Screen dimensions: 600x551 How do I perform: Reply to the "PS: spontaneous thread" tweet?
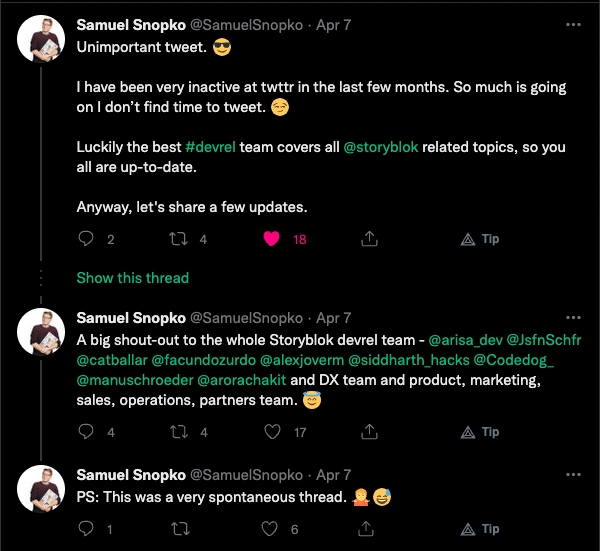pos(86,529)
